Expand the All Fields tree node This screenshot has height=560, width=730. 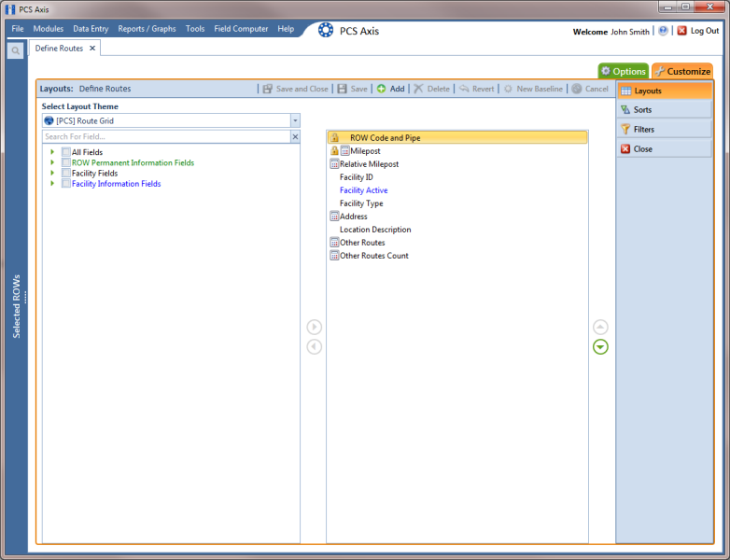[52, 152]
